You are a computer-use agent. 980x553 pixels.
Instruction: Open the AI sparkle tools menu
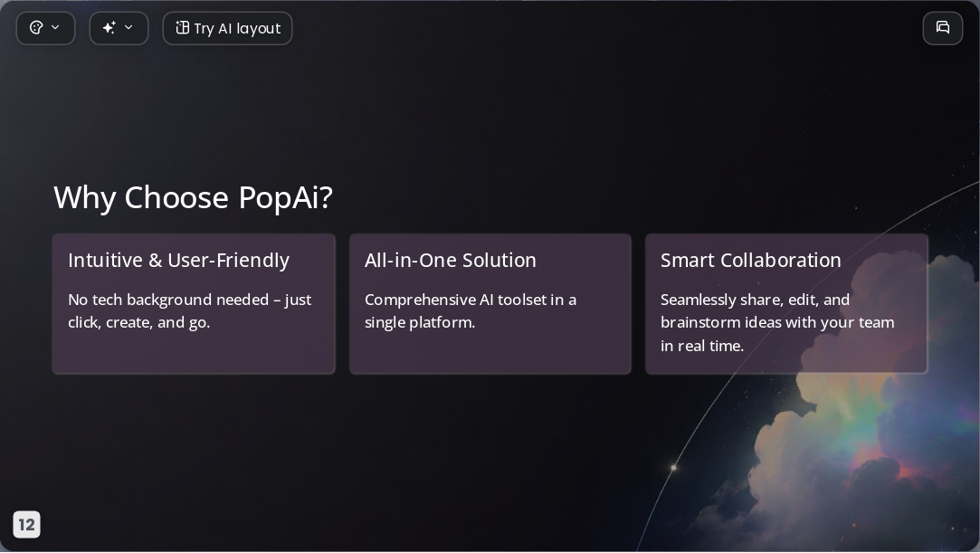(x=109, y=27)
